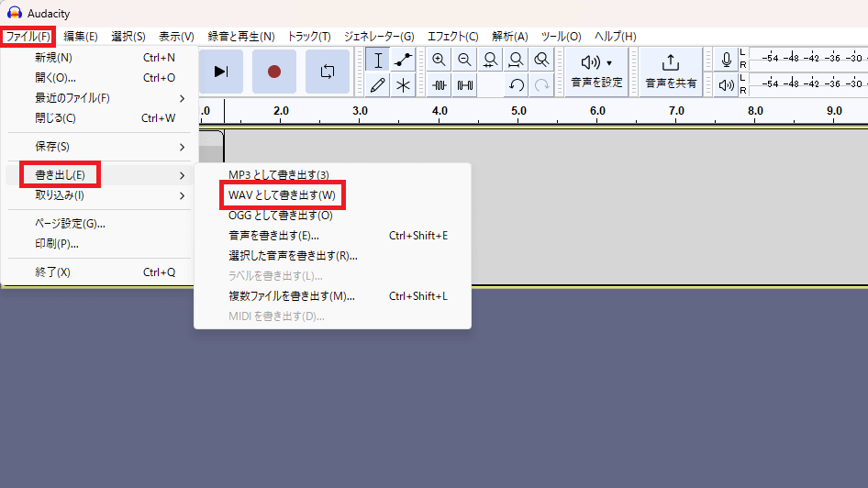Choose ページ設定(G)... menu entry
868x488 pixels.
point(100,224)
